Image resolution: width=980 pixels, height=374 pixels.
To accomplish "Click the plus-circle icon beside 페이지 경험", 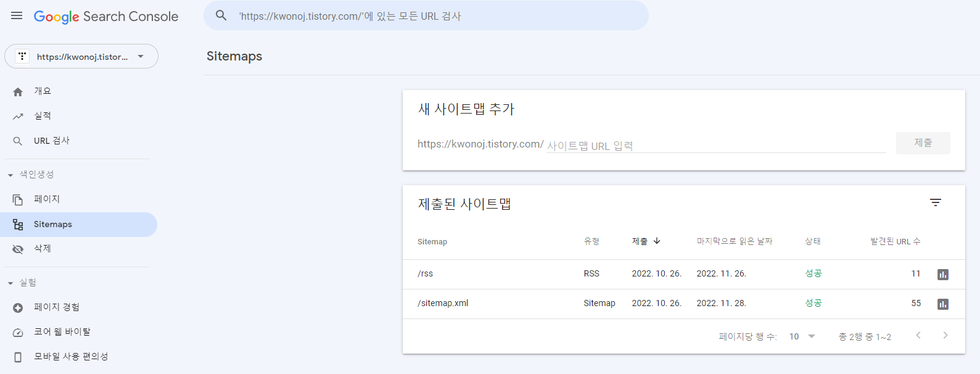I will 18,308.
